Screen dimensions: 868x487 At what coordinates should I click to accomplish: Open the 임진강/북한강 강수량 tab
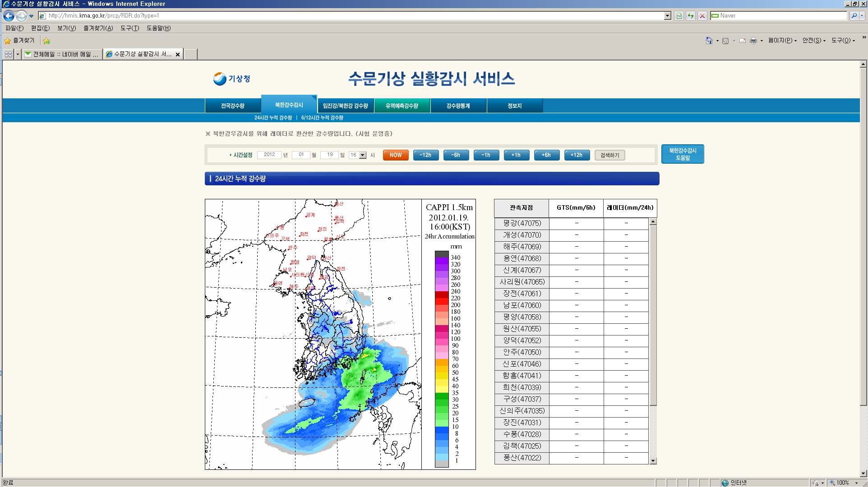pyautogui.click(x=346, y=106)
